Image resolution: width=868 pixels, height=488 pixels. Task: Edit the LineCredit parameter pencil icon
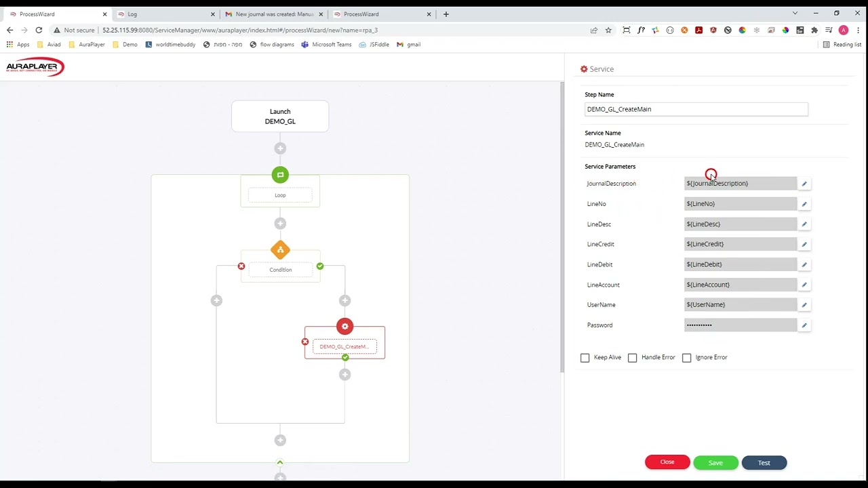point(804,244)
